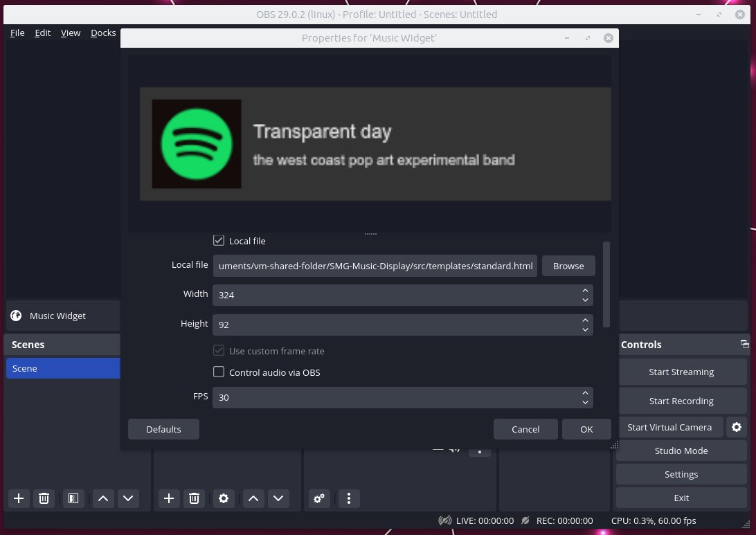The height and width of the screenshot is (535, 756).
Task: Remove selected source with trash icon
Action: 194,498
